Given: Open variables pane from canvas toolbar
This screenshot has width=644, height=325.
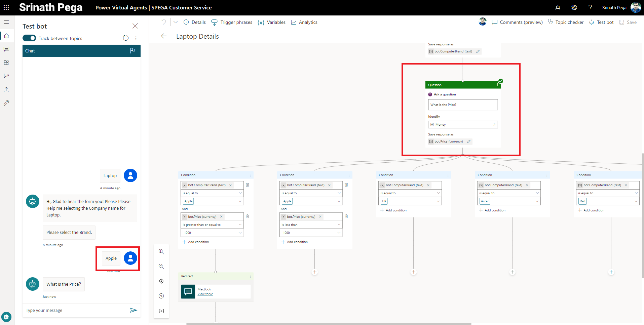Looking at the screenshot, I should tap(161, 311).
